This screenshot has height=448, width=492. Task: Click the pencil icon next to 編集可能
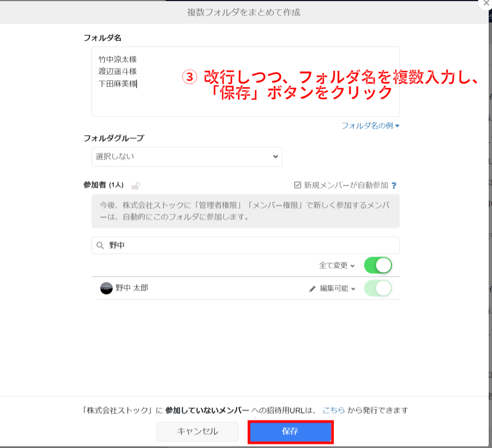(x=312, y=289)
